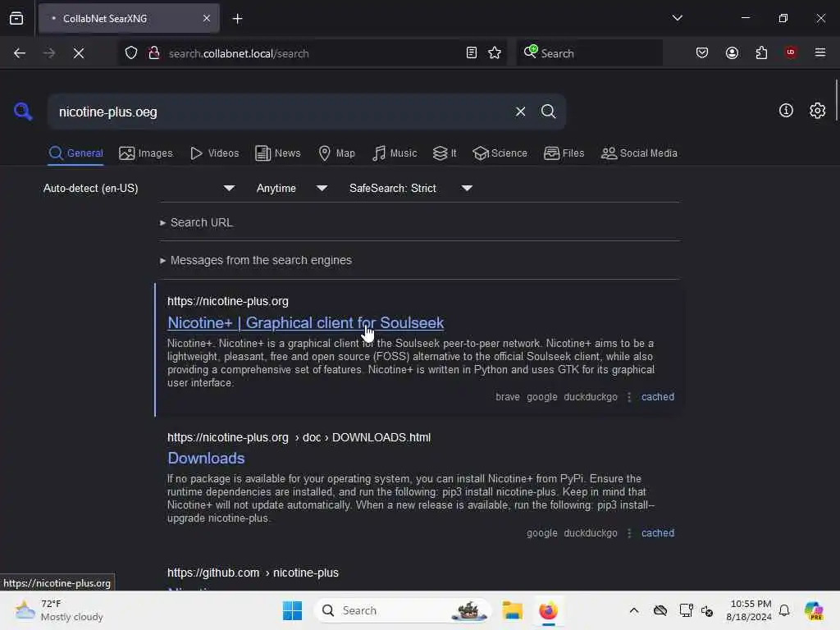Screen dimensions: 840x630
Task: Click the DOWNLOADS.html result URL
Action: [x=299, y=438]
